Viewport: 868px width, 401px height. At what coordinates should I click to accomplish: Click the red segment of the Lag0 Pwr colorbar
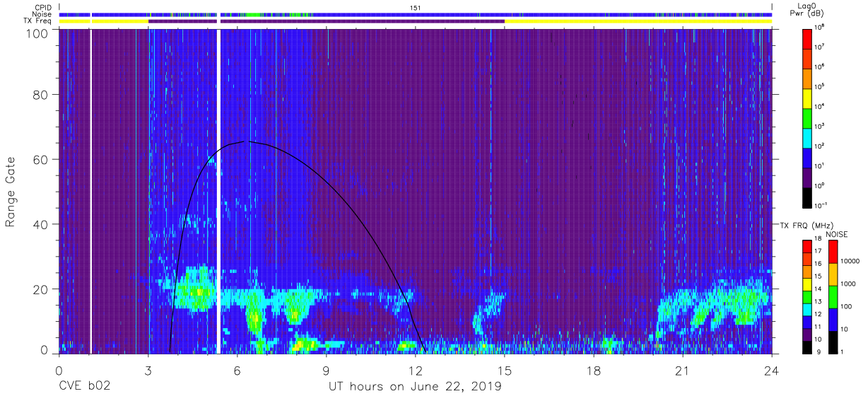(x=808, y=38)
